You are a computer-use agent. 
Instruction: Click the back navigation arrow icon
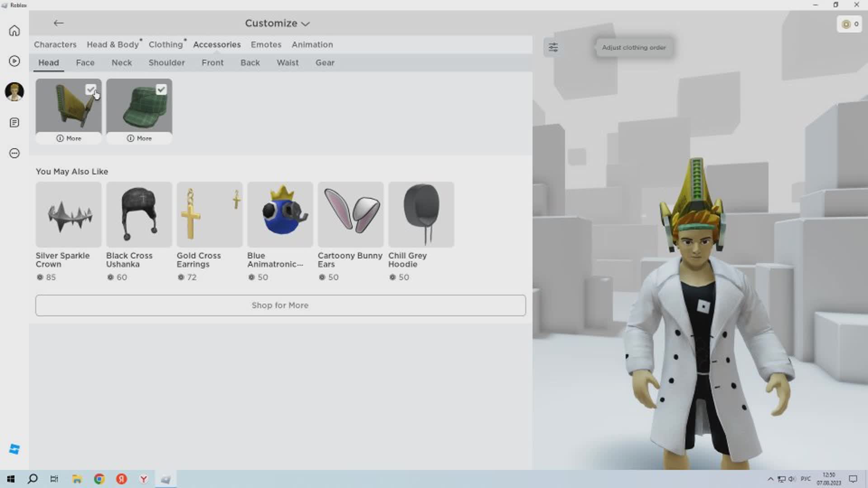(x=58, y=23)
